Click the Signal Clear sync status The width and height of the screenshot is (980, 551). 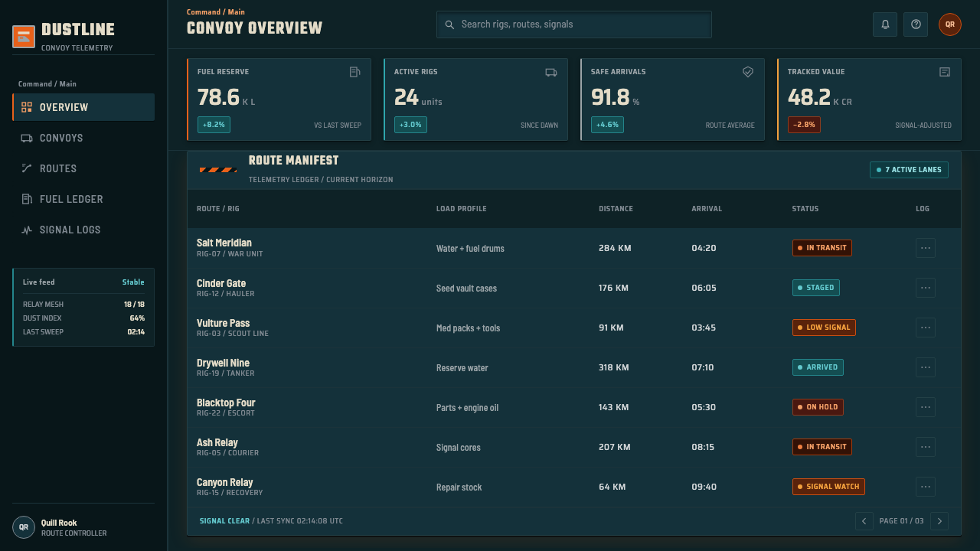pos(224,521)
